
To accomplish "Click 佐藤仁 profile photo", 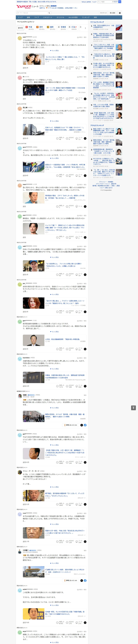I will [20, 396].
